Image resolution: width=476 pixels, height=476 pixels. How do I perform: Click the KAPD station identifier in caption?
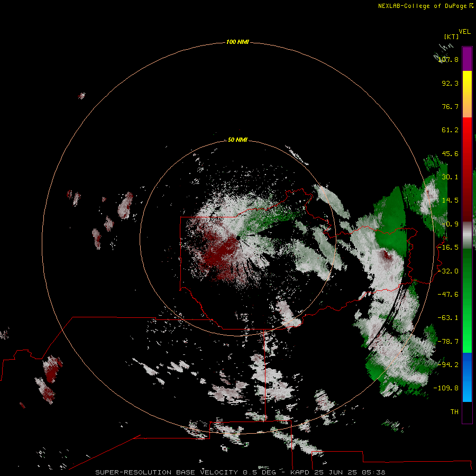[x=299, y=472]
